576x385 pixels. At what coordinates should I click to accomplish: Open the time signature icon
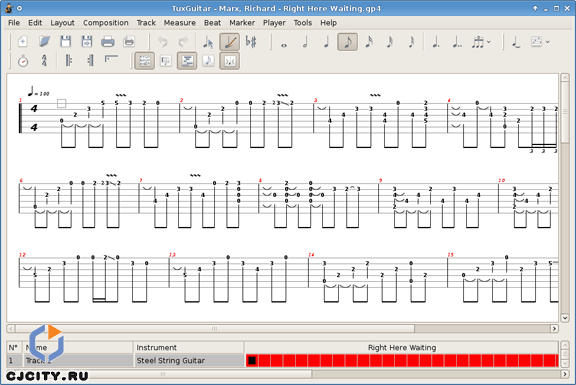tap(44, 61)
